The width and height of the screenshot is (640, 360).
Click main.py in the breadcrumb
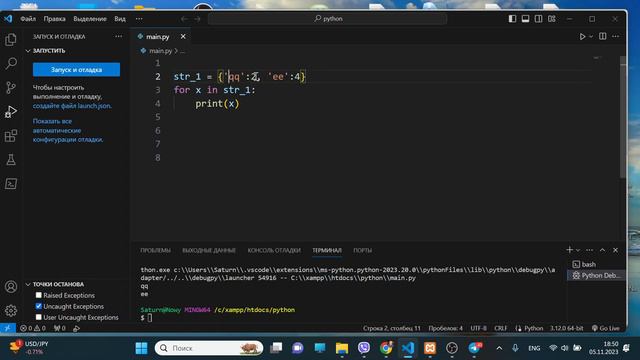[160, 51]
